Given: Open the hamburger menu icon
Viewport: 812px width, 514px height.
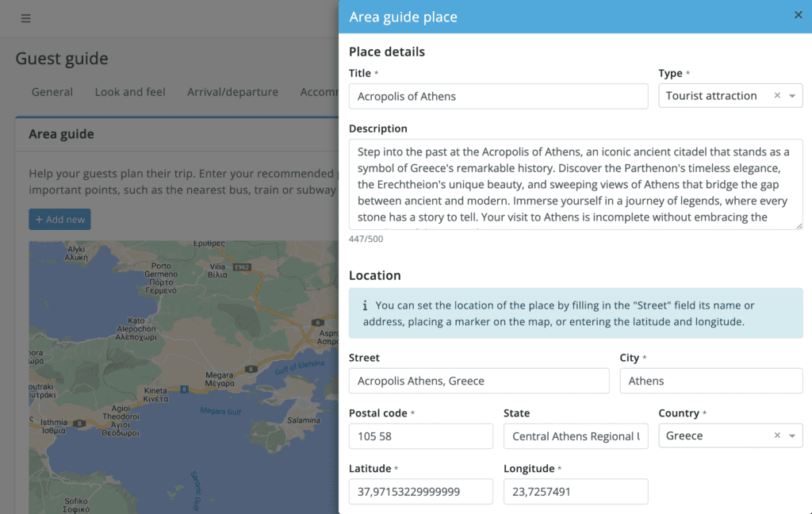Looking at the screenshot, I should click(25, 19).
